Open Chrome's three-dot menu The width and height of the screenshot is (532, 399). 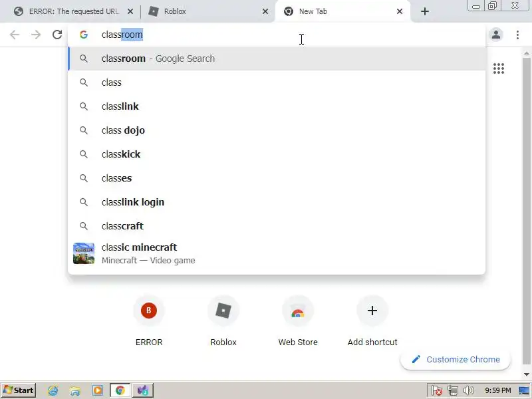pyautogui.click(x=517, y=35)
